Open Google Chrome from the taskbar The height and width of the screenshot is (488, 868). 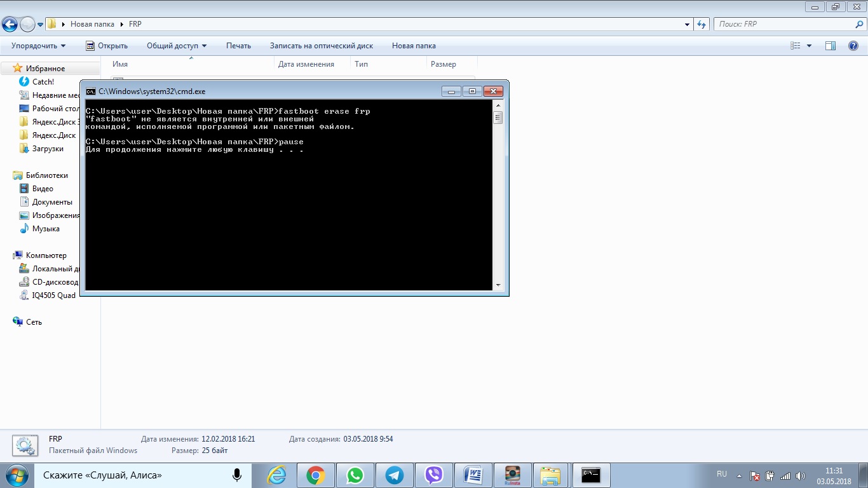click(316, 475)
